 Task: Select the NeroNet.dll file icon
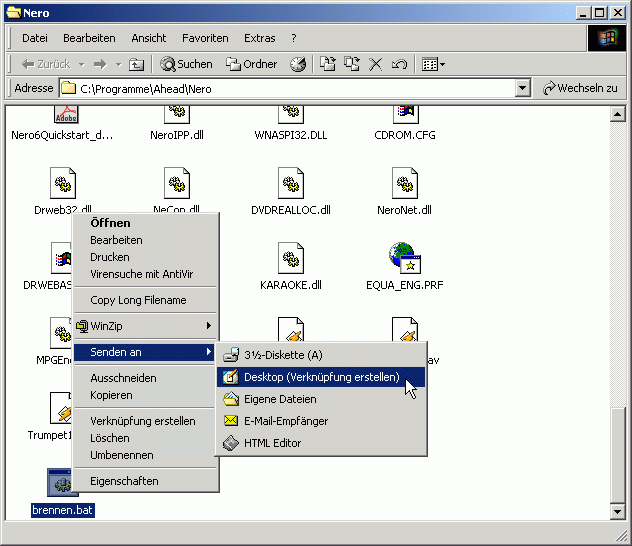pyautogui.click(x=405, y=183)
